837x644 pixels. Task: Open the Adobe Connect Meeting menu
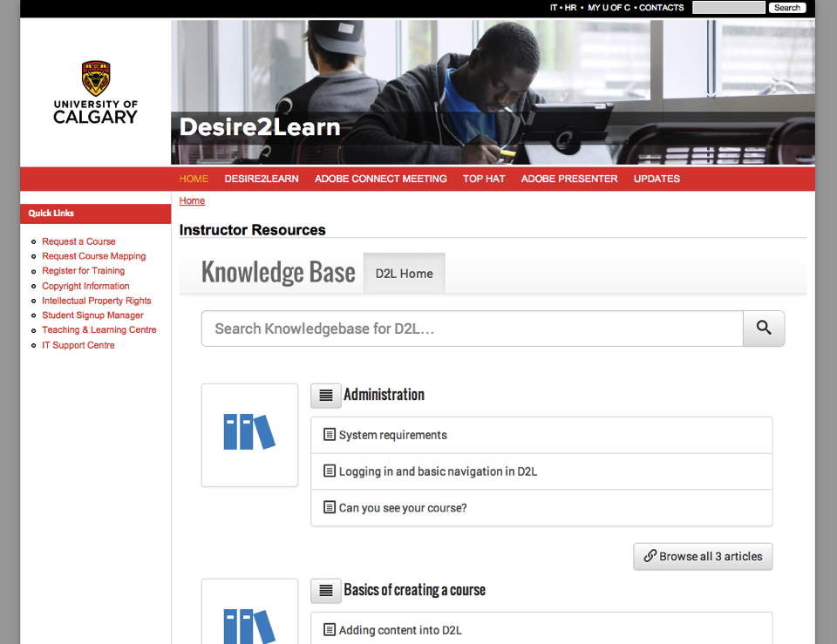pos(380,179)
